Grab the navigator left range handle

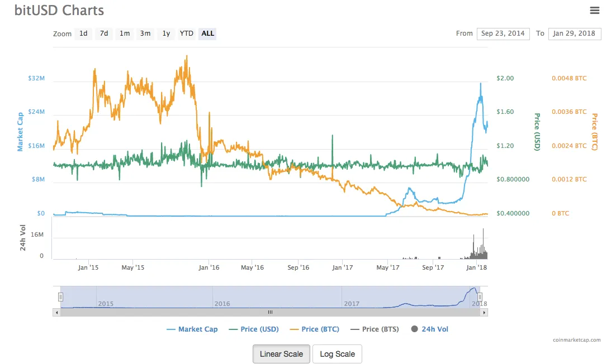coord(60,297)
